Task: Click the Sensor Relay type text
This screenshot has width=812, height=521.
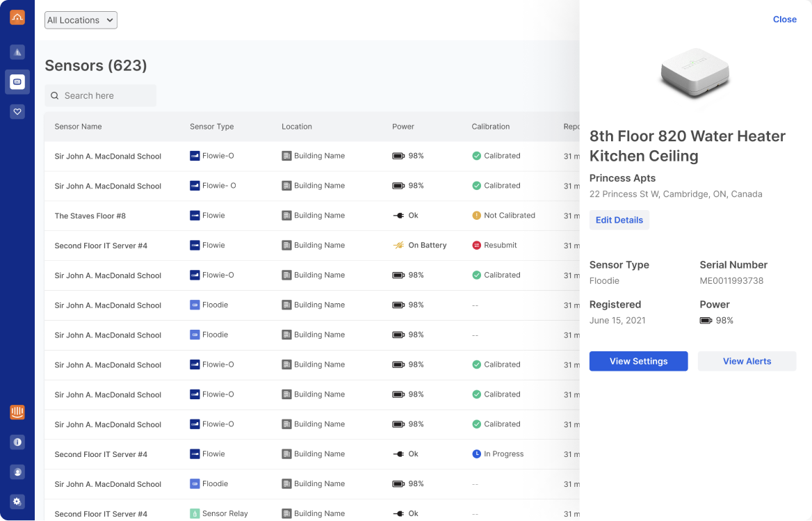Action: (225, 514)
